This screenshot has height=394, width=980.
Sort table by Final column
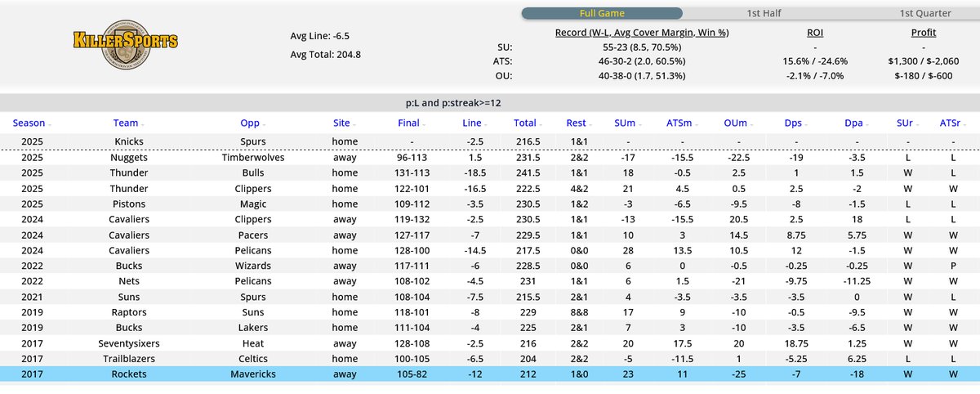(x=408, y=123)
